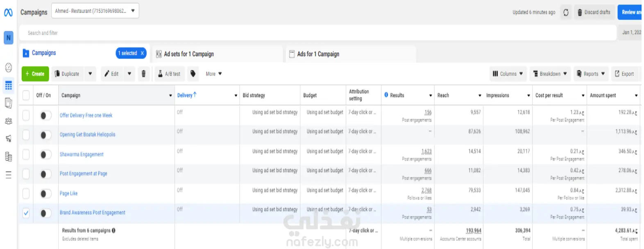This screenshot has width=644, height=249.
Task: Start an A/B test
Action: pyautogui.click(x=169, y=74)
